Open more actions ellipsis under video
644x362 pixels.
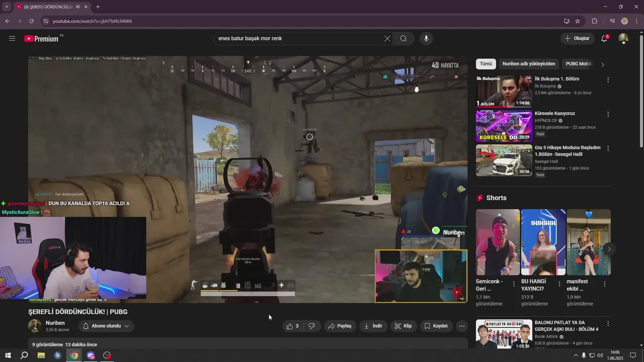click(x=462, y=326)
